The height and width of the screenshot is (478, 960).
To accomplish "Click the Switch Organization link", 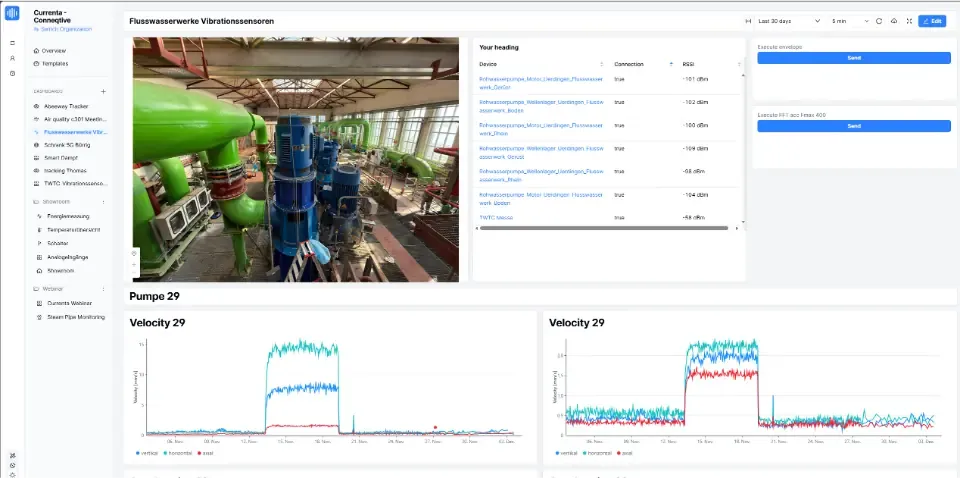I will (62, 29).
